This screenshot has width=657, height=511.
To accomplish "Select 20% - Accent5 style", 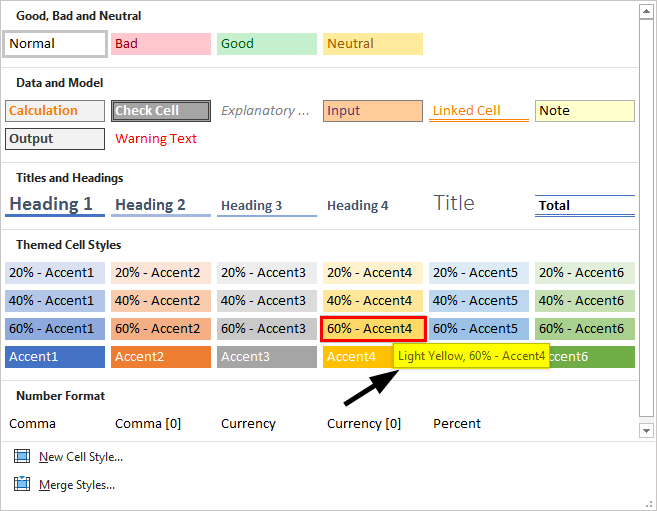I will [479, 273].
